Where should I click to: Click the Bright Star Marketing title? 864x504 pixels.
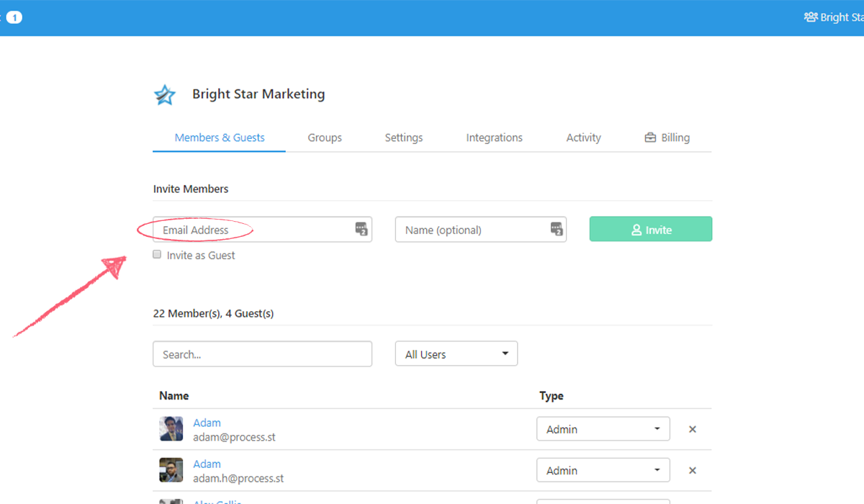pyautogui.click(x=258, y=94)
